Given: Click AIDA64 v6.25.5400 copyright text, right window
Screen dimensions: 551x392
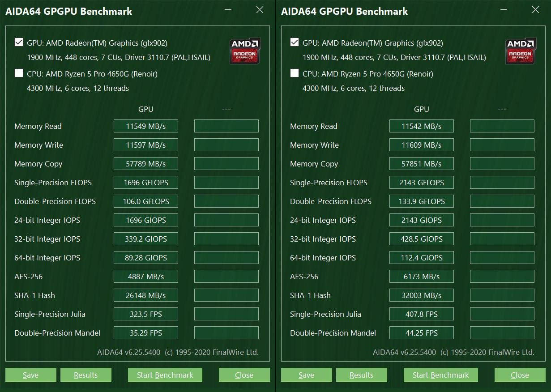Looking at the screenshot, I should pyautogui.click(x=453, y=352).
